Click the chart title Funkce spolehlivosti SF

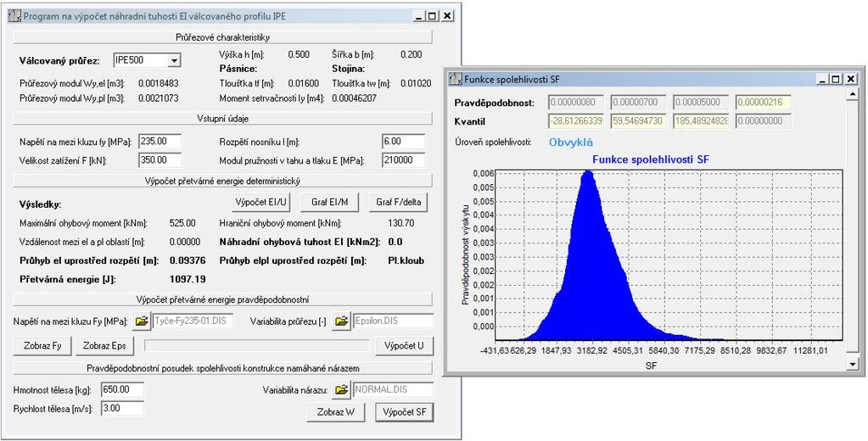coord(651,159)
